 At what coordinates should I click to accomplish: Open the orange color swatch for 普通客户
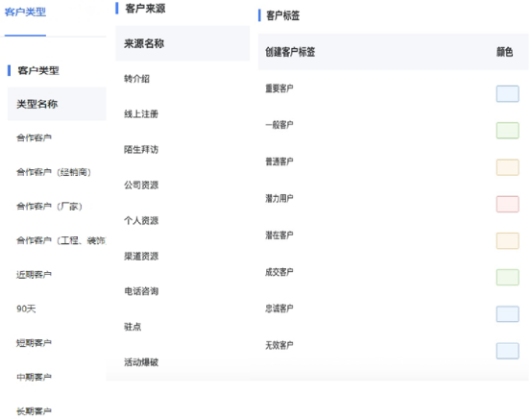pyautogui.click(x=508, y=167)
